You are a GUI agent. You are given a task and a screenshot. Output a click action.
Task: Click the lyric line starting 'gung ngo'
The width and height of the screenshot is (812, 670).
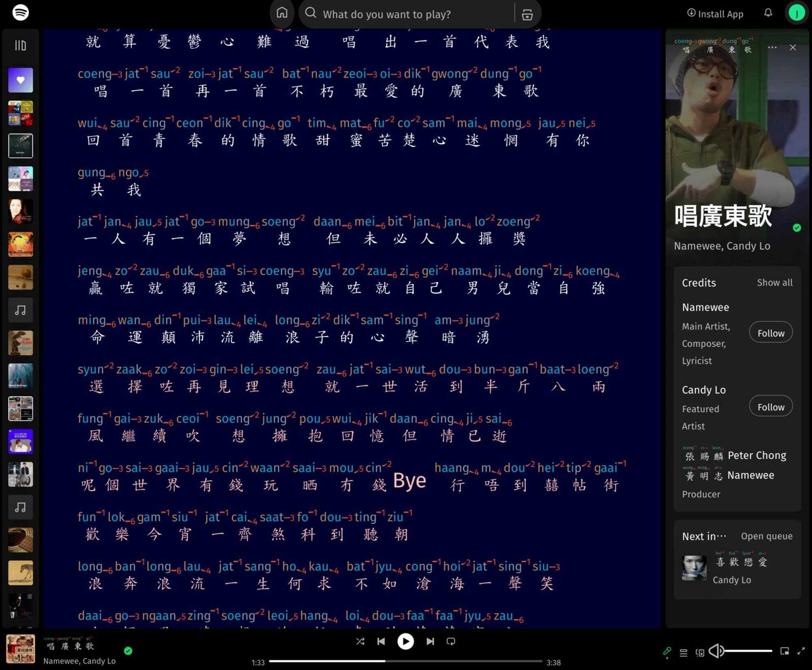click(113, 182)
